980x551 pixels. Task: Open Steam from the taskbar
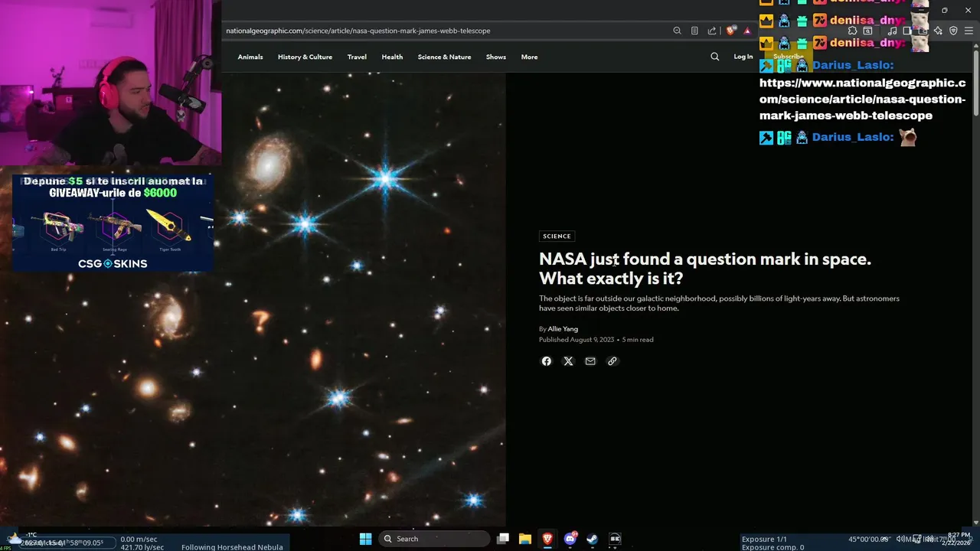pos(593,539)
